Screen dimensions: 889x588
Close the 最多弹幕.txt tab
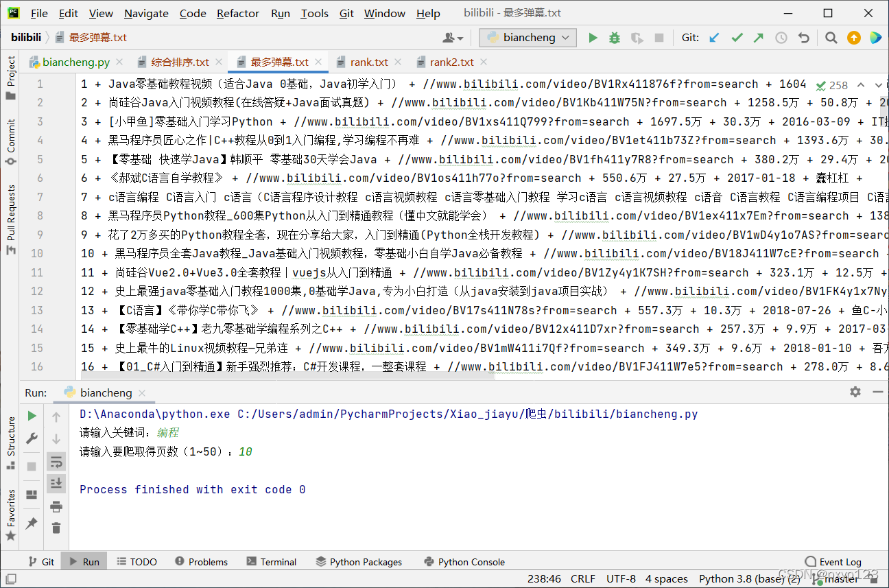318,62
